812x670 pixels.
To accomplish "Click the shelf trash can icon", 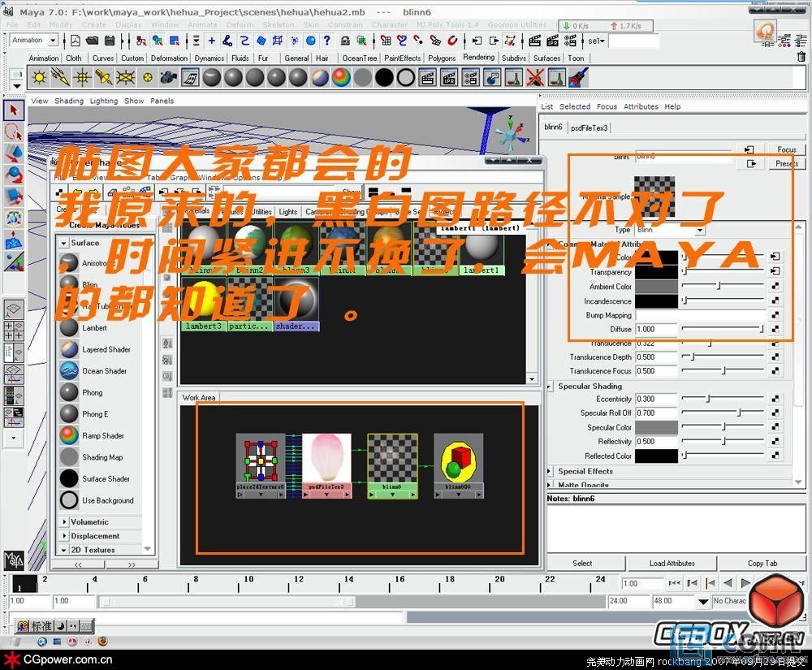I will [801, 57].
